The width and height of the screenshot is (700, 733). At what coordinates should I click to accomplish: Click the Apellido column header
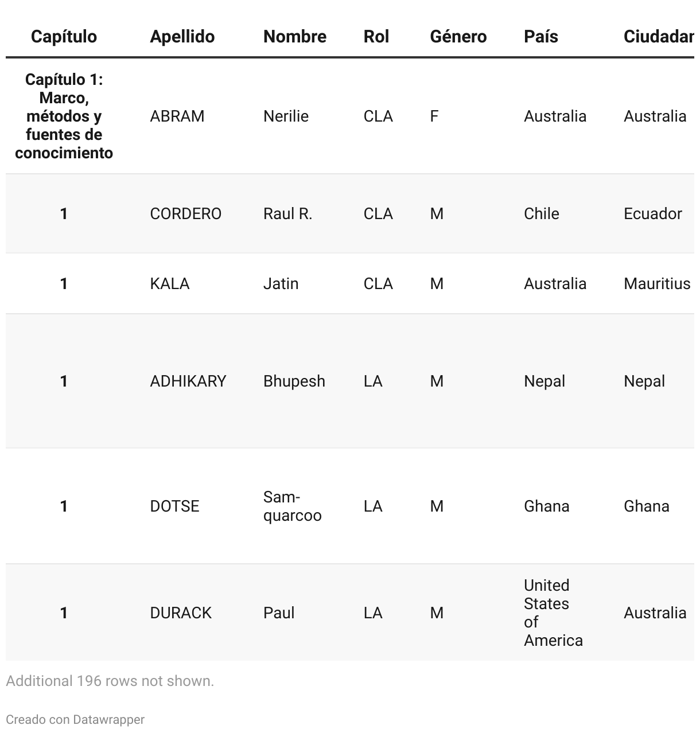tap(182, 37)
